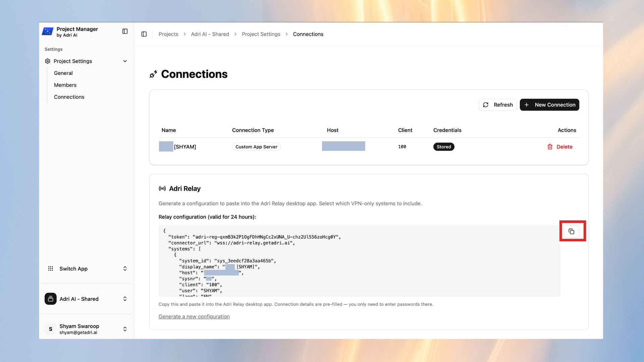Click the sidebar toggle icon next to breadcrumbs
Viewport: 644px width, 362px height.
[x=144, y=34]
